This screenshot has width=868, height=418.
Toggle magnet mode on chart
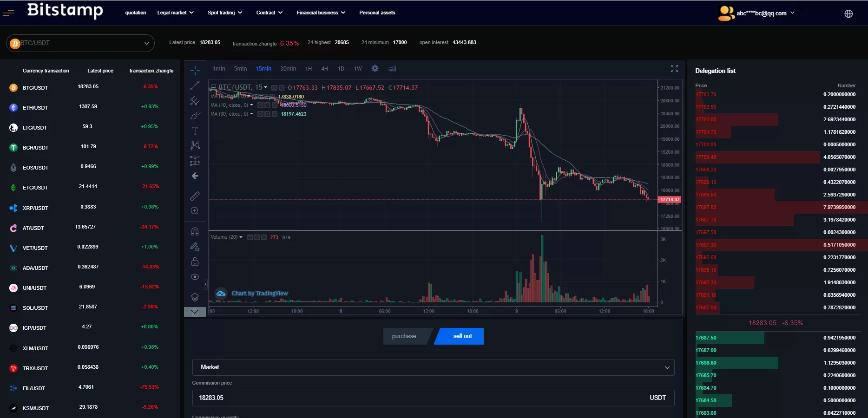(x=195, y=231)
